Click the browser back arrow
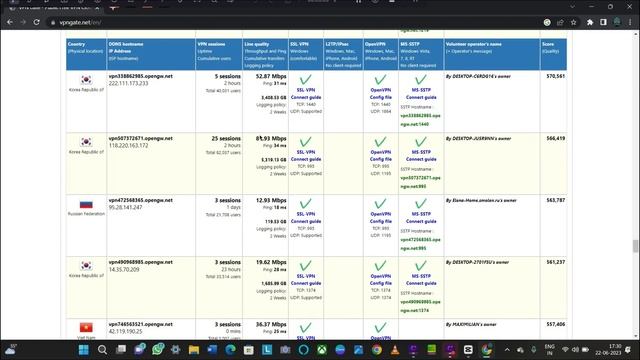The image size is (640, 360). (x=10, y=22)
